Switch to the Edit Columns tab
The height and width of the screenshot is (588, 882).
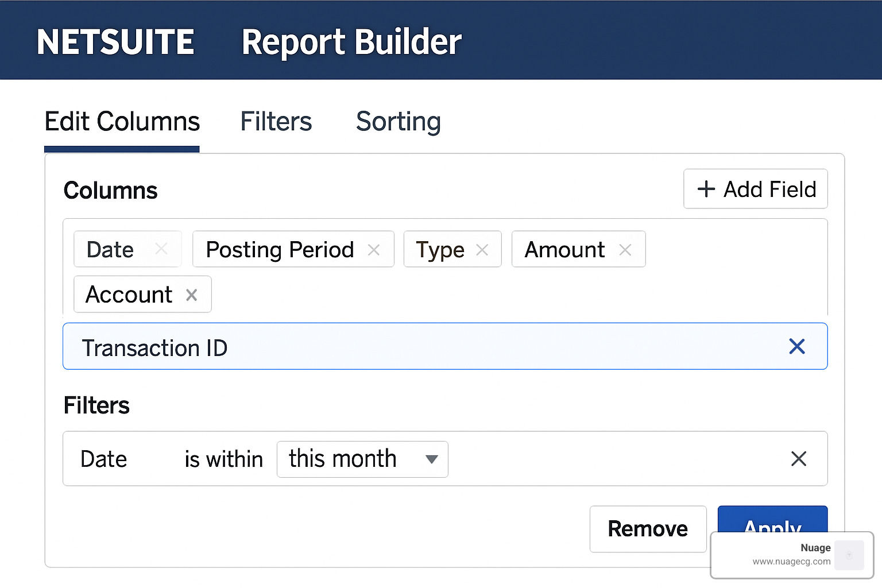click(122, 122)
